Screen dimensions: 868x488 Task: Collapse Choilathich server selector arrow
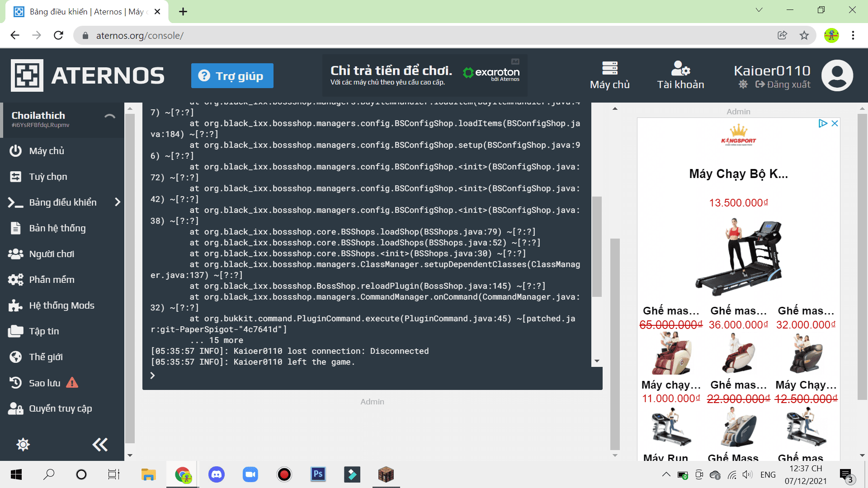109,117
